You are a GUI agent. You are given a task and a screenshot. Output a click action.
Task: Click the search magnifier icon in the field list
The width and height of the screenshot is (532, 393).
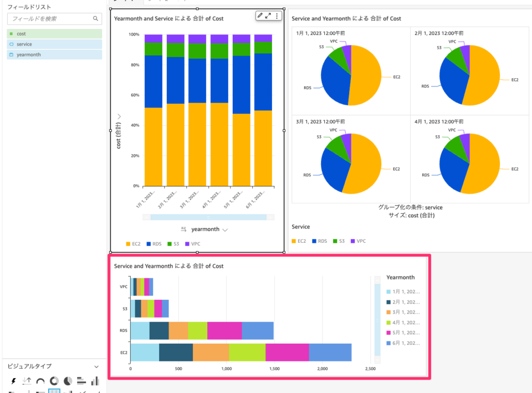[x=96, y=19]
